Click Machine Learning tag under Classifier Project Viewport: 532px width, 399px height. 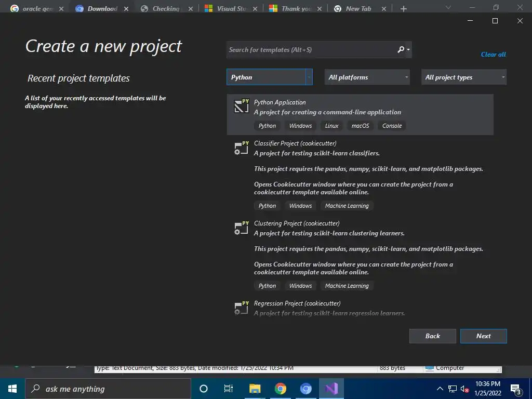[x=347, y=206]
